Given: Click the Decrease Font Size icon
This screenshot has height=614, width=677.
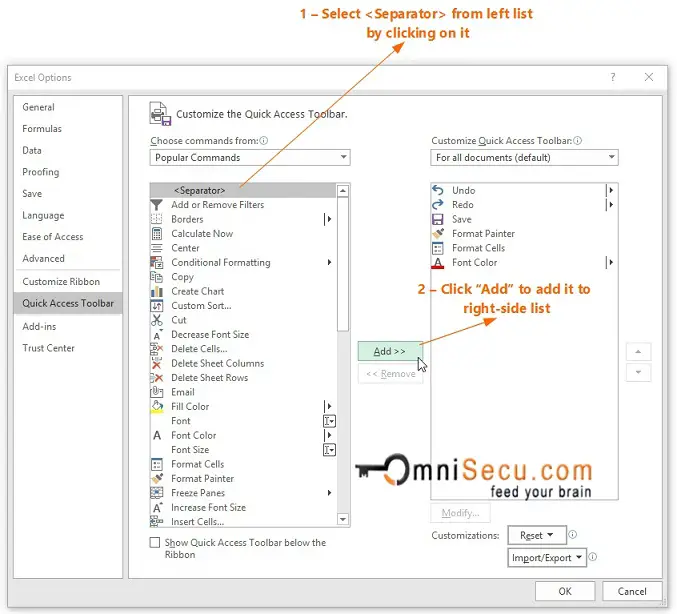Looking at the screenshot, I should pyautogui.click(x=157, y=335).
